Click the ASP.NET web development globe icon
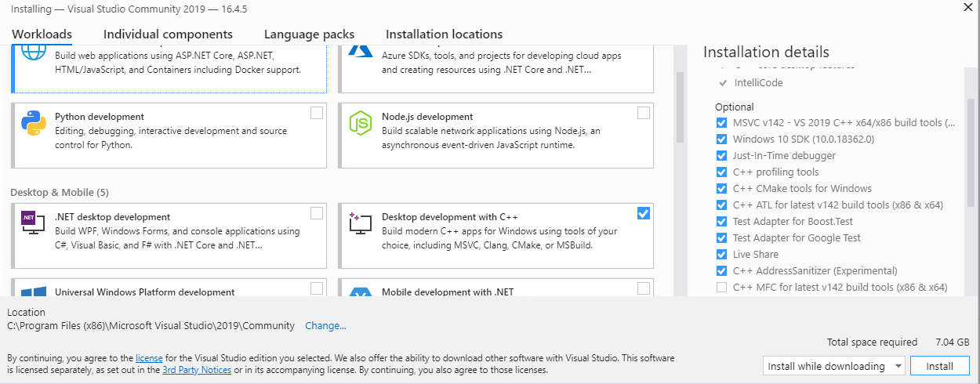The image size is (980, 384). (x=34, y=53)
